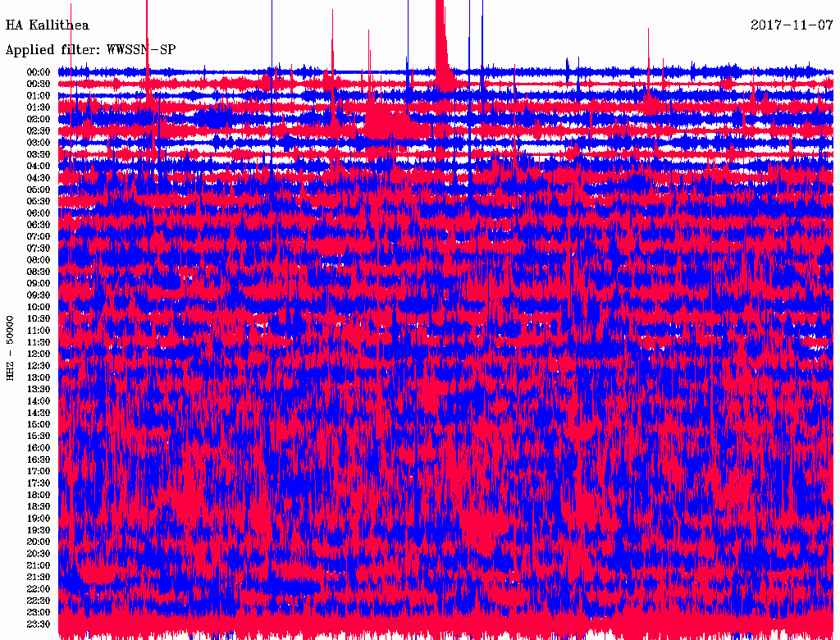
Task: Click the '02:00' time label
Action: 39,119
